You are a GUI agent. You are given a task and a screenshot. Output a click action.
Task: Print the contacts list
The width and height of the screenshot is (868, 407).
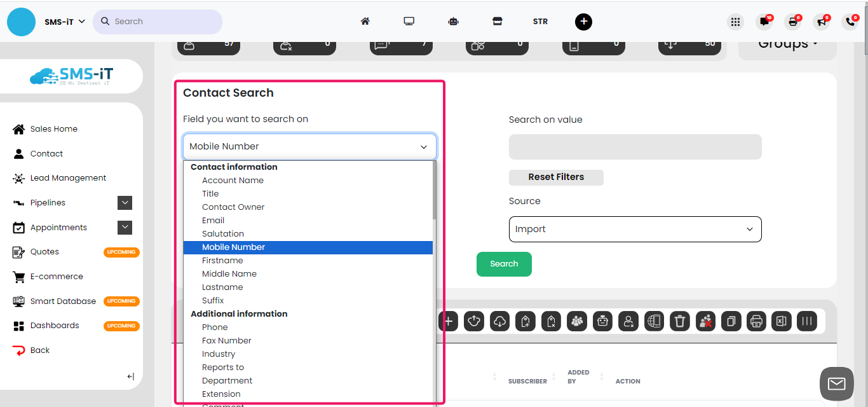click(x=756, y=321)
